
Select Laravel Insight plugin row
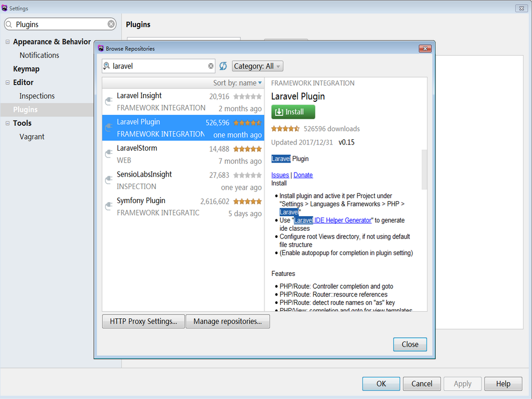pyautogui.click(x=183, y=101)
